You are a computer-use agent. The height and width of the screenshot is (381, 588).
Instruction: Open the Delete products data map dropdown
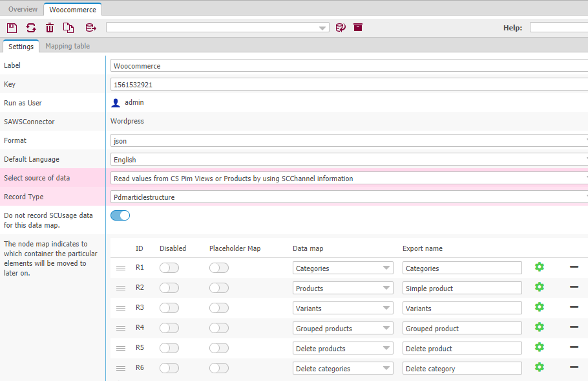coord(342,349)
